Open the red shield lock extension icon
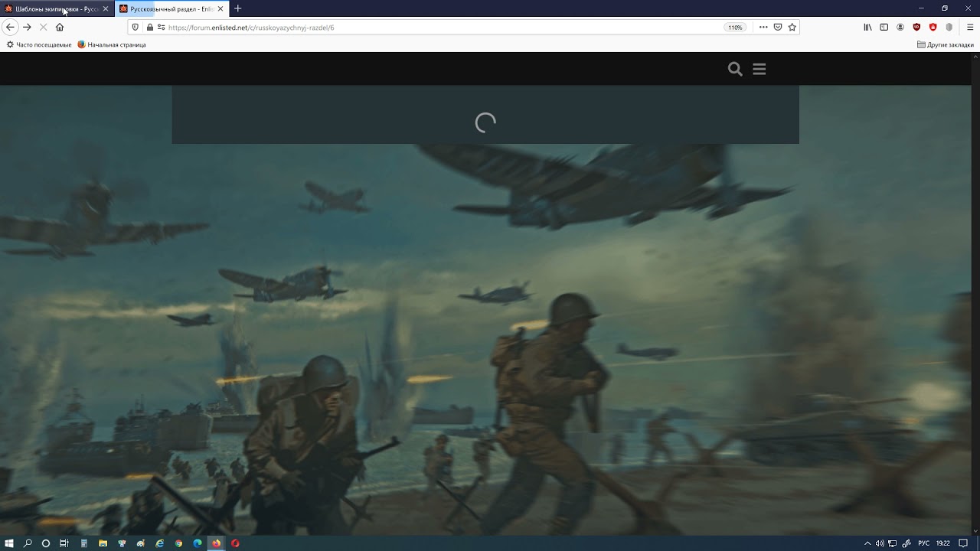The width and height of the screenshot is (980, 551). click(x=933, y=27)
